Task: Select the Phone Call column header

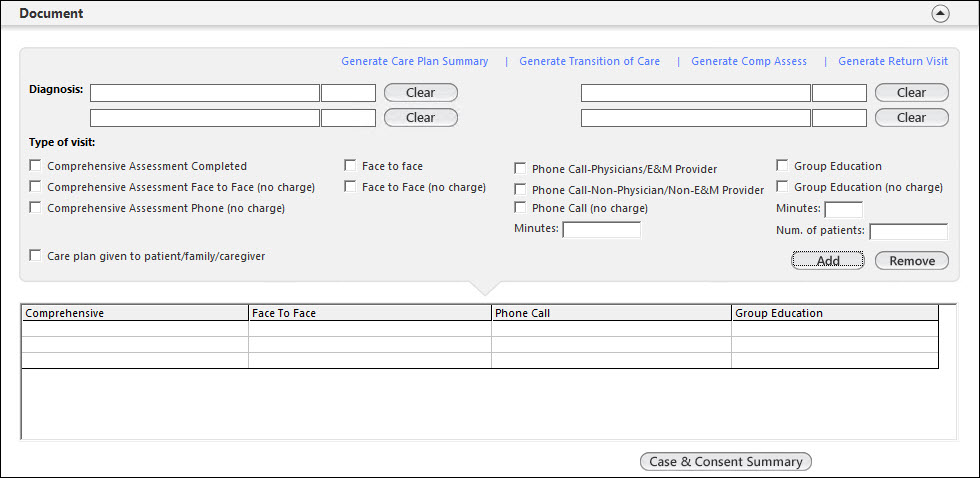Action: pos(612,313)
